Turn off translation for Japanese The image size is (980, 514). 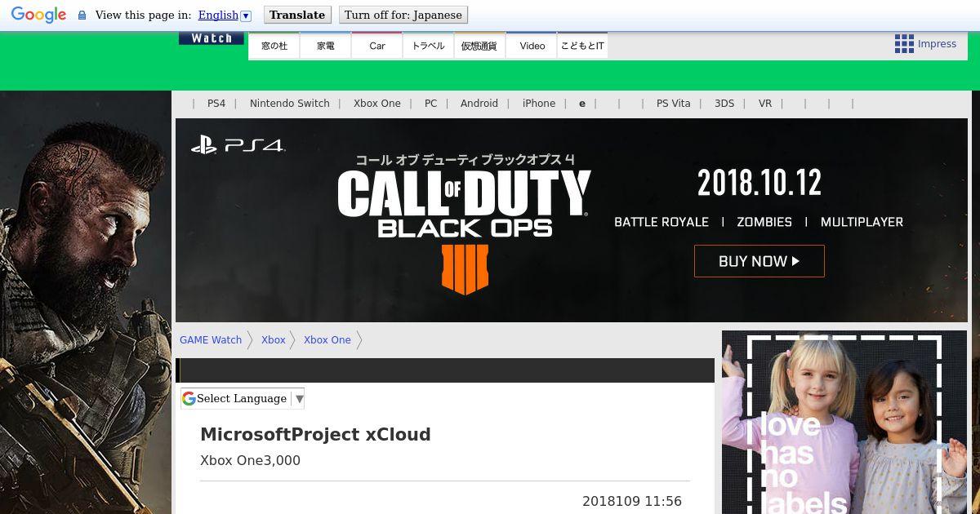403,15
